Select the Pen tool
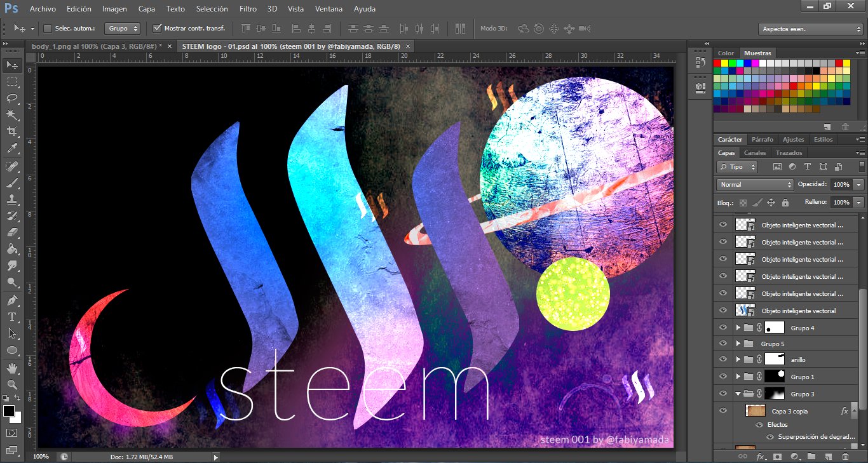This screenshot has width=868, height=463. [x=12, y=300]
